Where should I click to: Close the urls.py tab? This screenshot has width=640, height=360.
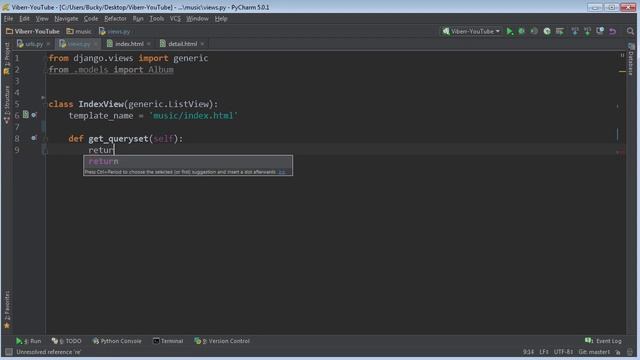click(48, 44)
